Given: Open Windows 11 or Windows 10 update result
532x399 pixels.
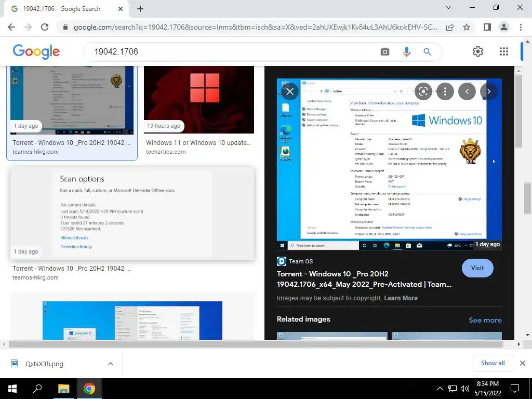Looking at the screenshot, I should click(x=198, y=142).
